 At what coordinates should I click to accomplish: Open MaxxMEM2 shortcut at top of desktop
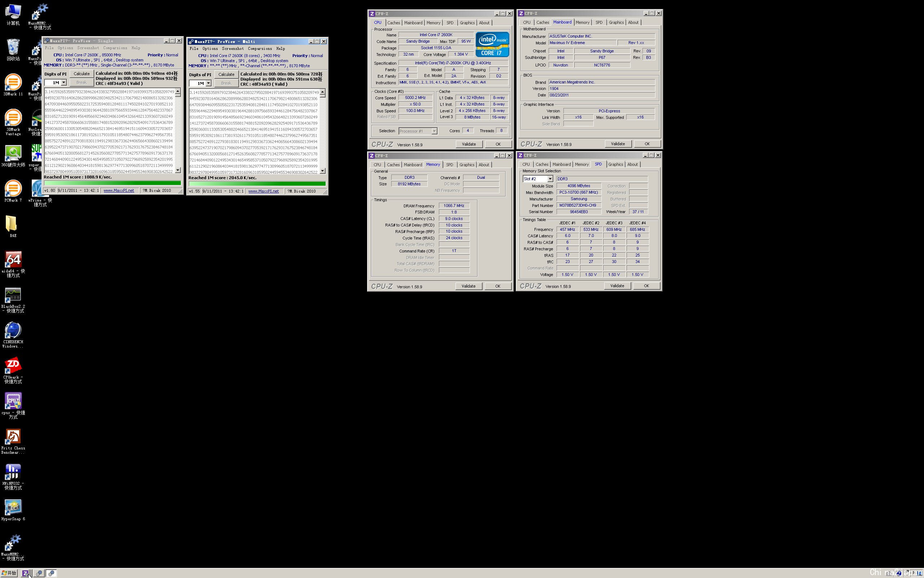[40, 17]
